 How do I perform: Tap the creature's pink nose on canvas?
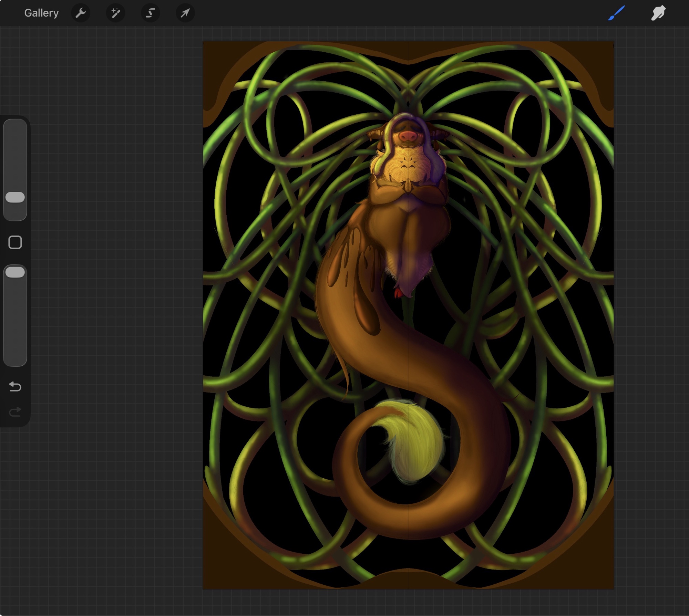[x=408, y=136]
